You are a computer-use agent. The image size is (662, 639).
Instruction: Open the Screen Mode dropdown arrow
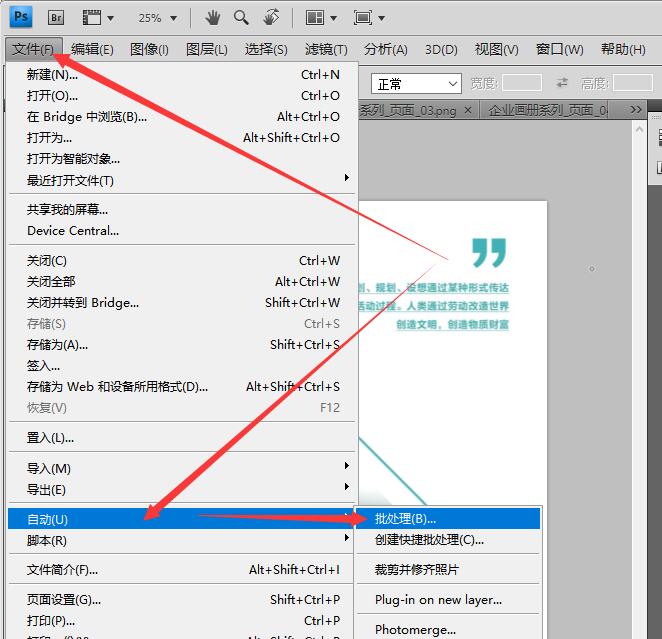[x=382, y=18]
